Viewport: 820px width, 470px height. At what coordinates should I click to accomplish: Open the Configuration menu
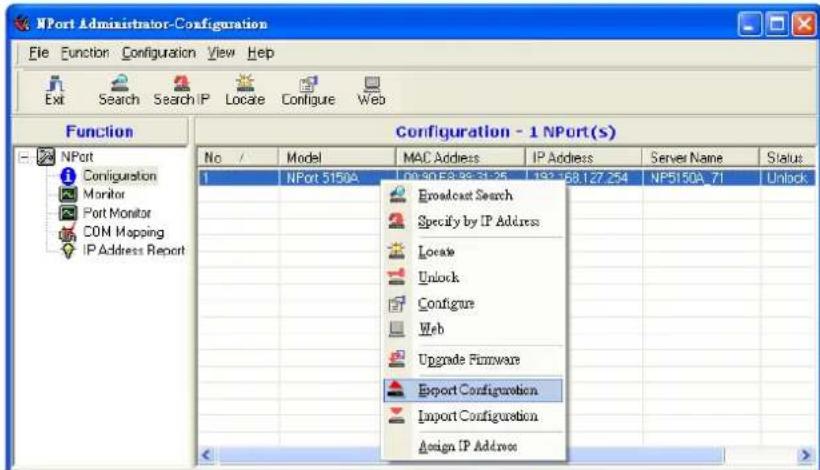(158, 53)
